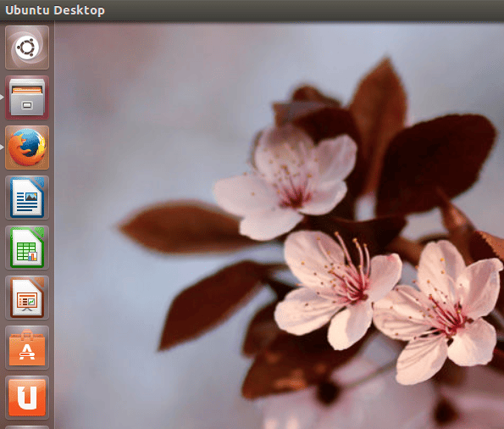The width and height of the screenshot is (504, 429).
Task: Click the Ubuntu Desktop title text
Action: [55, 10]
